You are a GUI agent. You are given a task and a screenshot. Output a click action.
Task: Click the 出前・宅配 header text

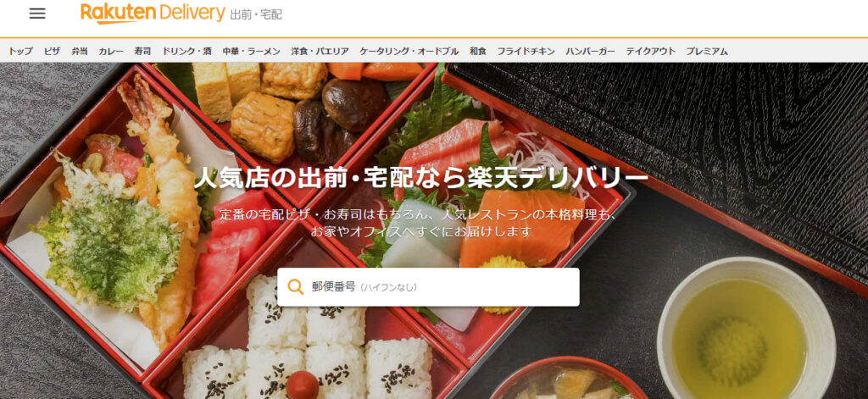(x=256, y=15)
